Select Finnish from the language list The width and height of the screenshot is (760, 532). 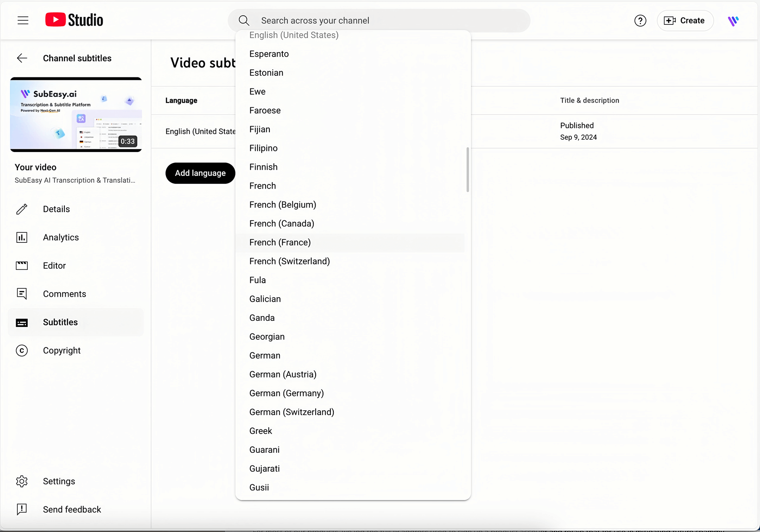[350, 167]
